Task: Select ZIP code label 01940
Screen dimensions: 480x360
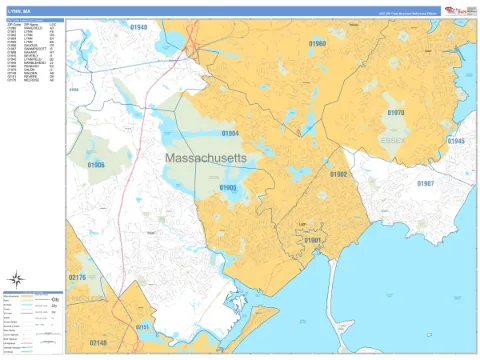Action: click(139, 27)
